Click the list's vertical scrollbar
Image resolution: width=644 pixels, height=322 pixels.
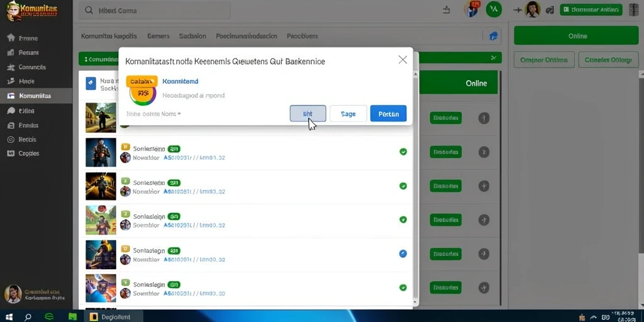pyautogui.click(x=416, y=189)
